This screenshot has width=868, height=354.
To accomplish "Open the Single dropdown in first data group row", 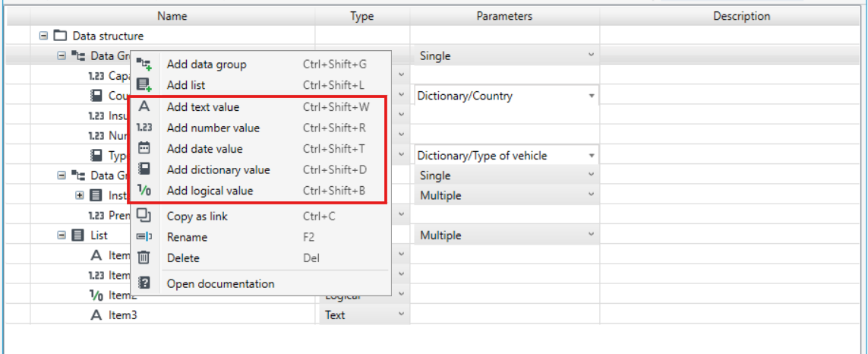I will [506, 56].
